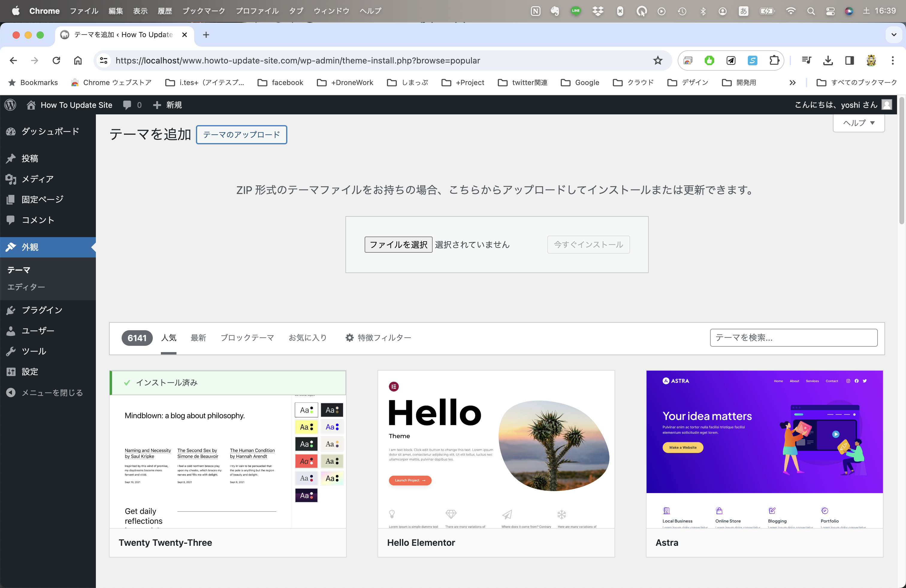Open the facebook bookmarks folder
The width and height of the screenshot is (906, 588).
click(280, 83)
